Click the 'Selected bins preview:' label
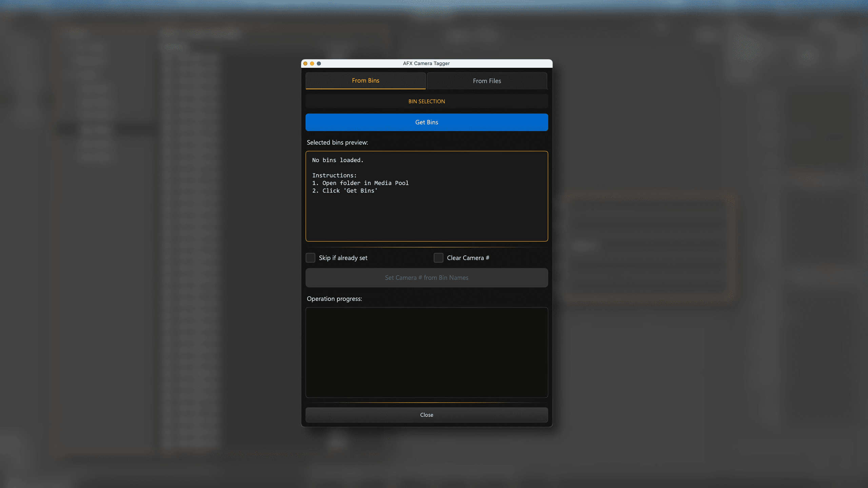Viewport: 868px width, 488px height. pyautogui.click(x=337, y=143)
